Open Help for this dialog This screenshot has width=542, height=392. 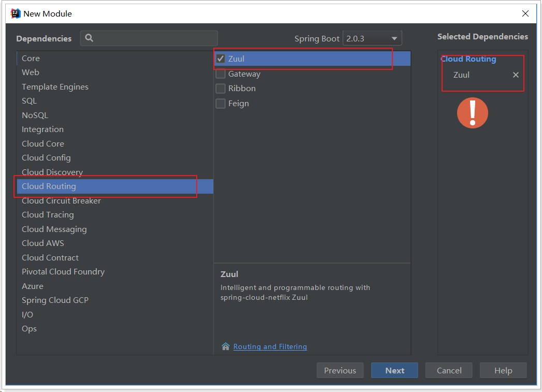click(x=503, y=370)
